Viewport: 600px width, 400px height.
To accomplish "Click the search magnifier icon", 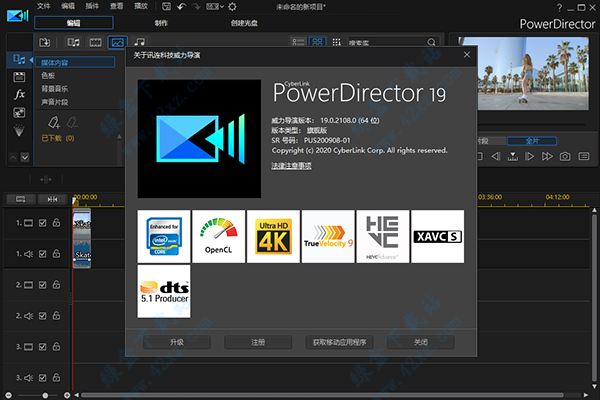I will pos(431,42).
